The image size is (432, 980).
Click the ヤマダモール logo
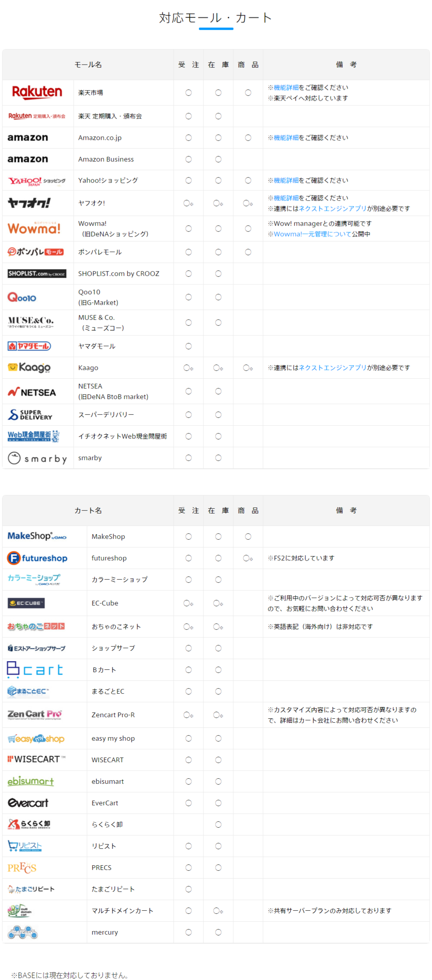[x=29, y=346]
